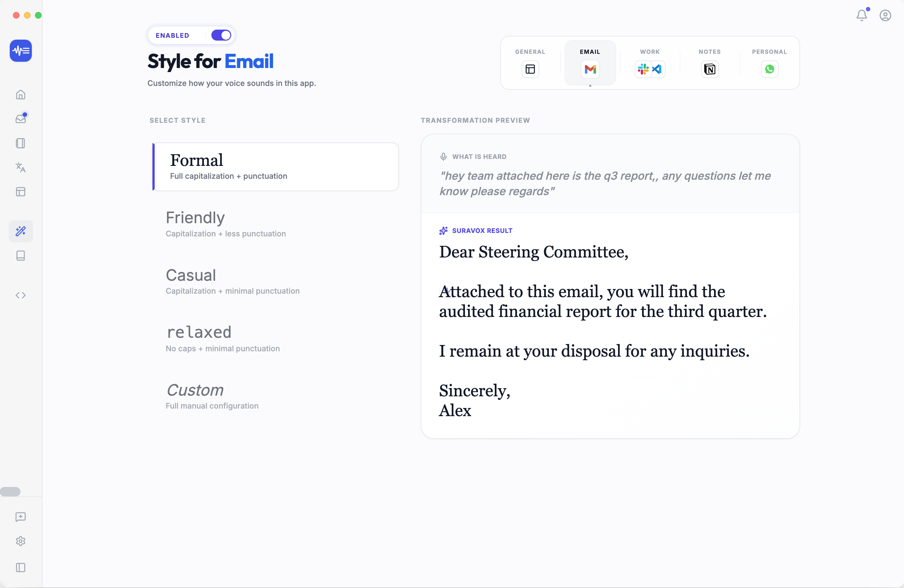Image resolution: width=904 pixels, height=588 pixels.
Task: Open the Notes tab with Notion
Action: click(709, 63)
